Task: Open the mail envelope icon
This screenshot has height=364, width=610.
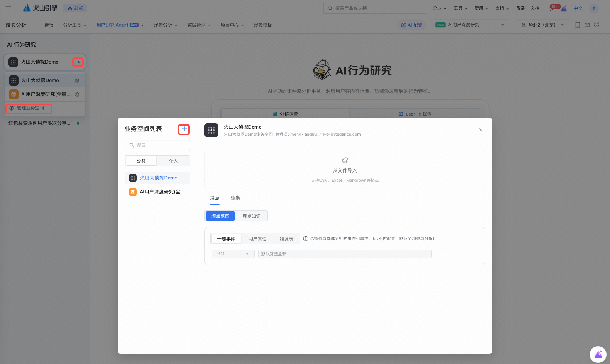Action: [x=587, y=25]
